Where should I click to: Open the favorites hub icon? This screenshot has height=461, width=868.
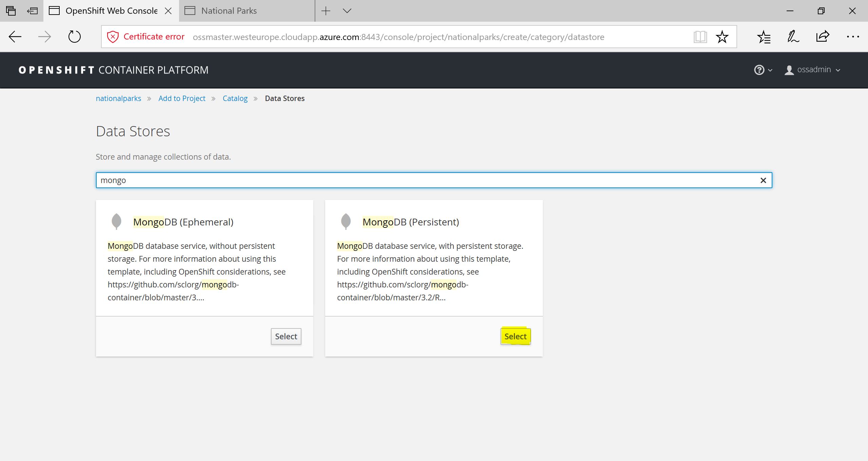764,37
